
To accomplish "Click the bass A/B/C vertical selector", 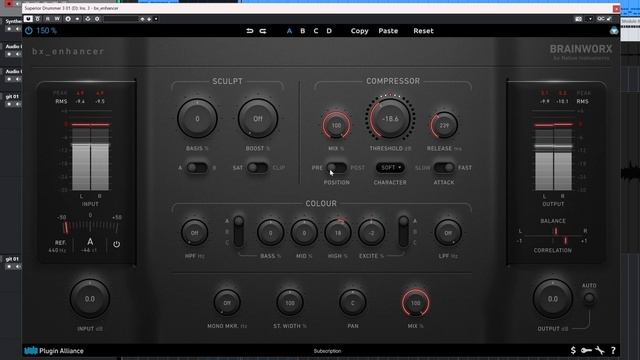I will click(239, 231).
